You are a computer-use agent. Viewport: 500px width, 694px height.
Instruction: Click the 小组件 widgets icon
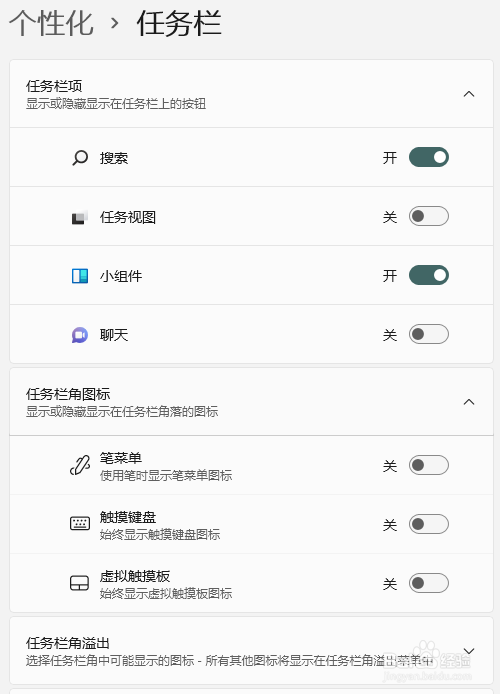(x=80, y=276)
